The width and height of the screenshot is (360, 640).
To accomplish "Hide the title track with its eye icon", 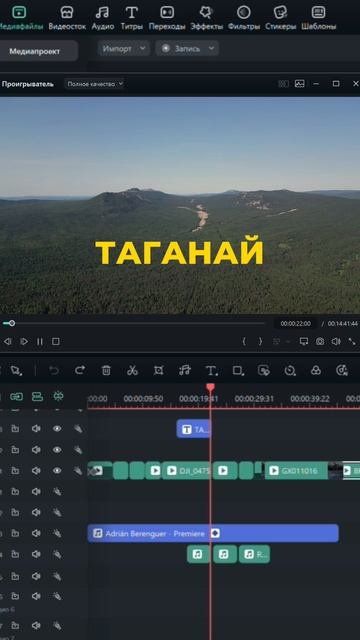I will pyautogui.click(x=57, y=429).
